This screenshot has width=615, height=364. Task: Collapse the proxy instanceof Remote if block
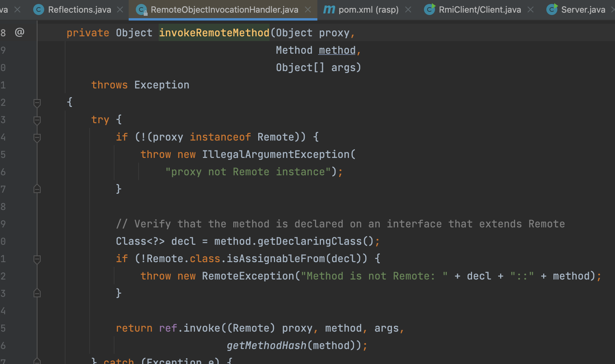pos(37,138)
